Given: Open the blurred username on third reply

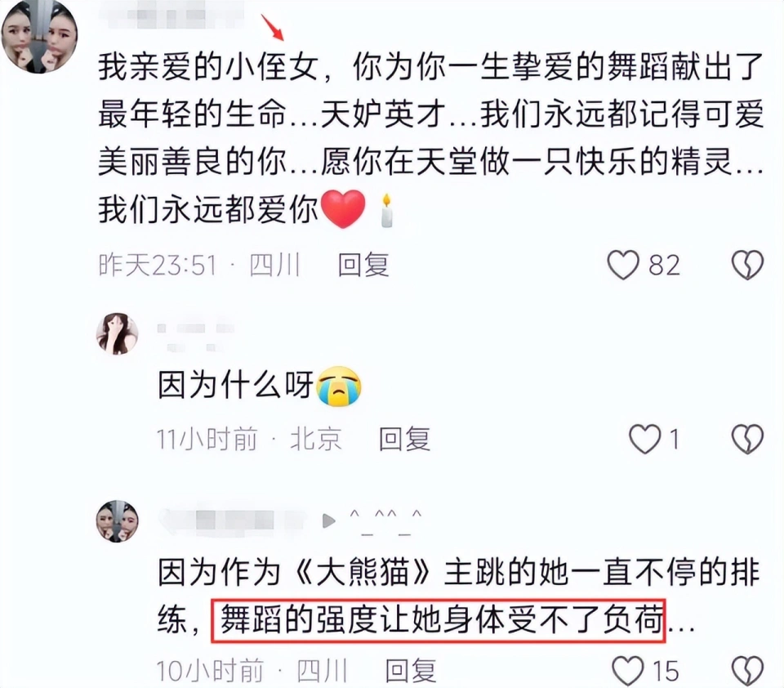Looking at the screenshot, I should [233, 520].
